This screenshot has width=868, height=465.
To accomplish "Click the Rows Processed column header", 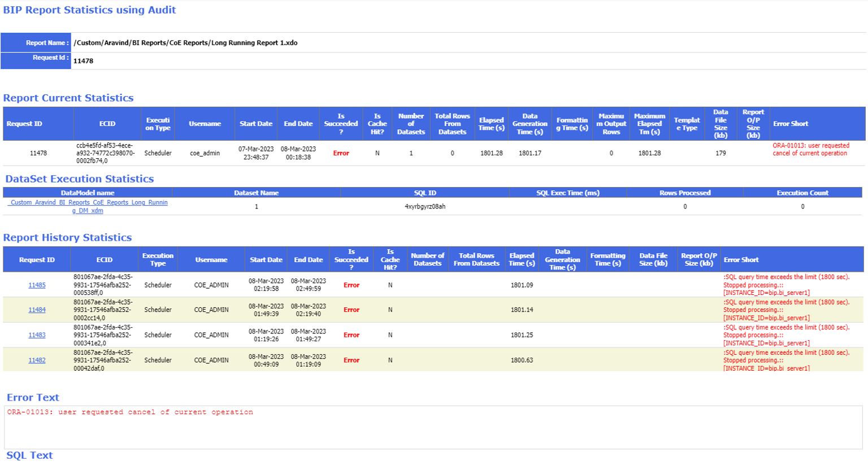I will (684, 193).
